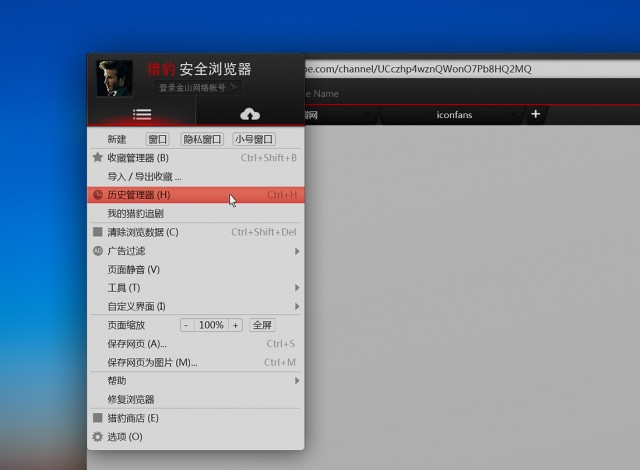Click the 100% zoom value
Image resolution: width=640 pixels, height=470 pixels.
click(x=211, y=325)
